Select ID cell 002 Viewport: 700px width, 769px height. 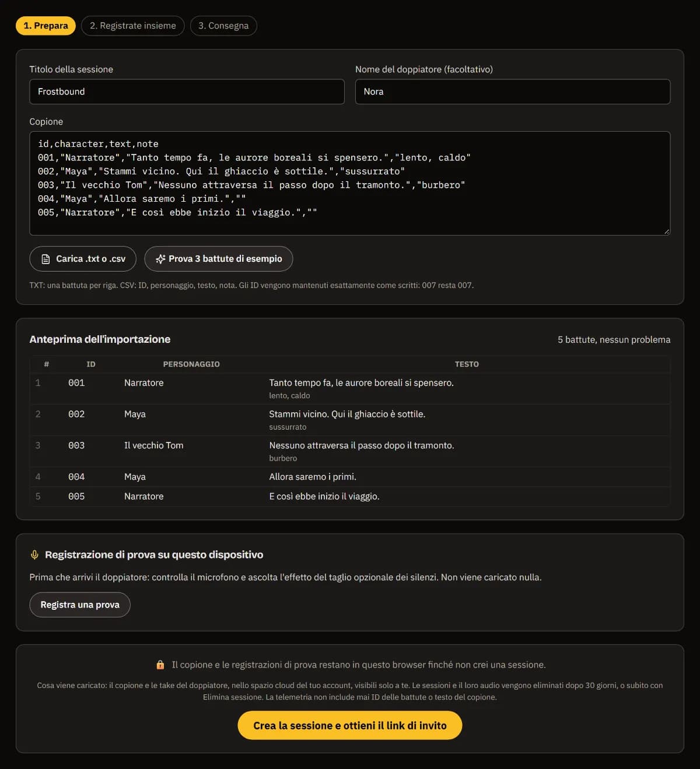click(76, 414)
